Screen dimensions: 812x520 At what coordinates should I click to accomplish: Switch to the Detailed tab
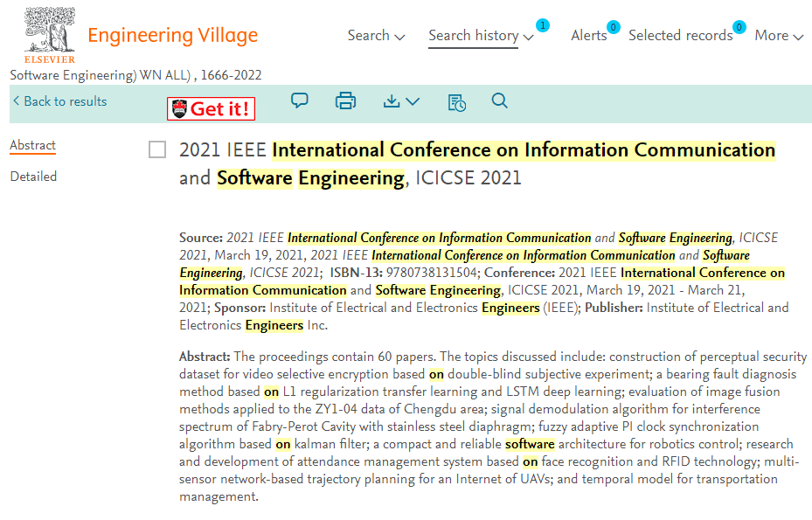point(33,177)
